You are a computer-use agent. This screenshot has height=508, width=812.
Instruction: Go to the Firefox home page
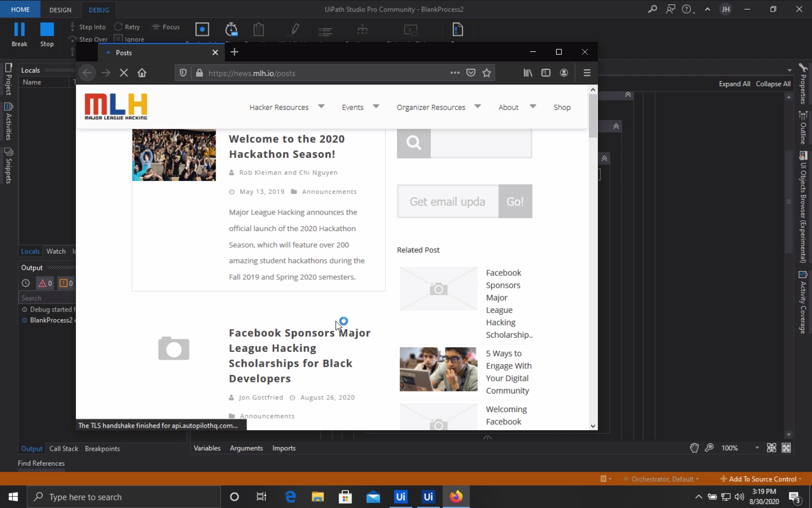[142, 73]
